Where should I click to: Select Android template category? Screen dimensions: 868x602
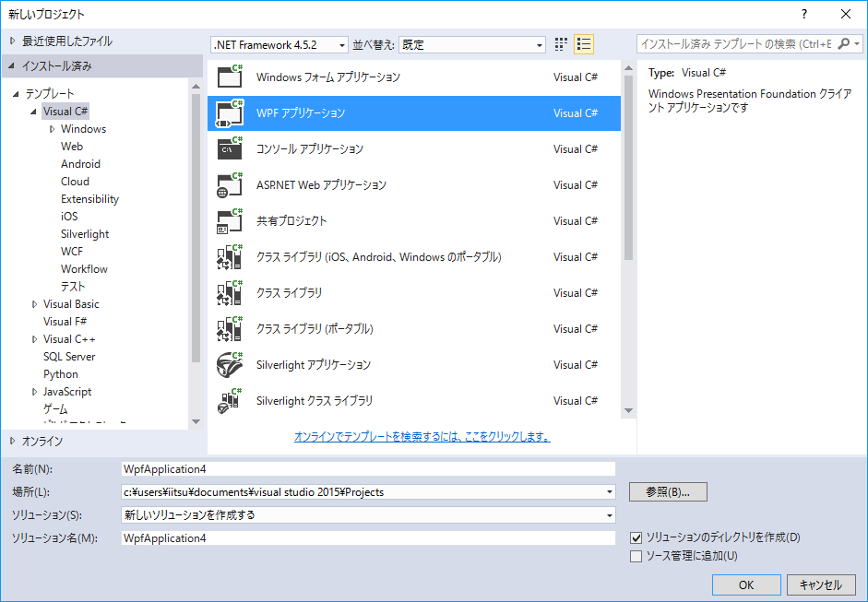tap(81, 164)
